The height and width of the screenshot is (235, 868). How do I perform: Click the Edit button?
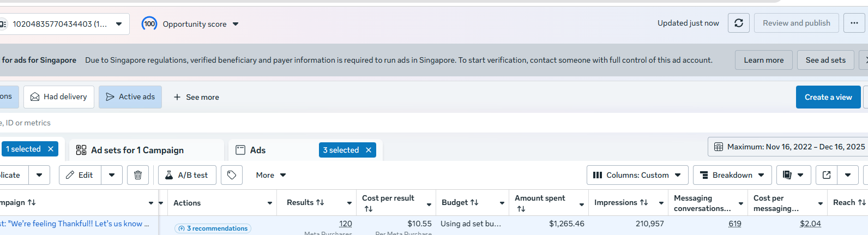pos(80,175)
